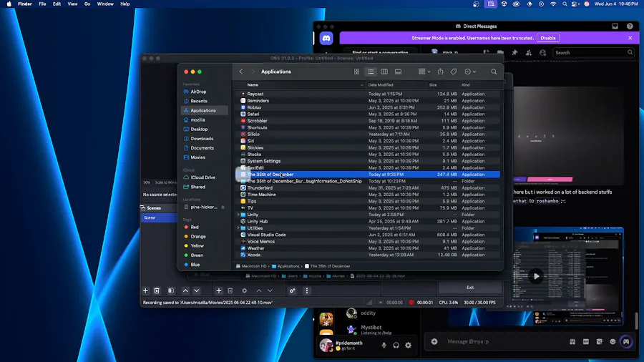Select the Roblox application row
Screen dimensions: 644x362
368,107
